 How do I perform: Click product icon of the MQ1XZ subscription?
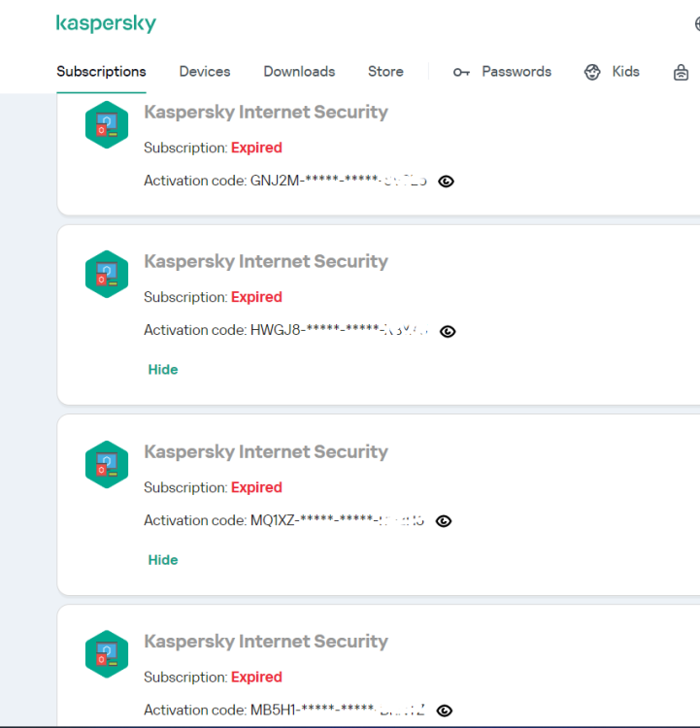click(107, 464)
